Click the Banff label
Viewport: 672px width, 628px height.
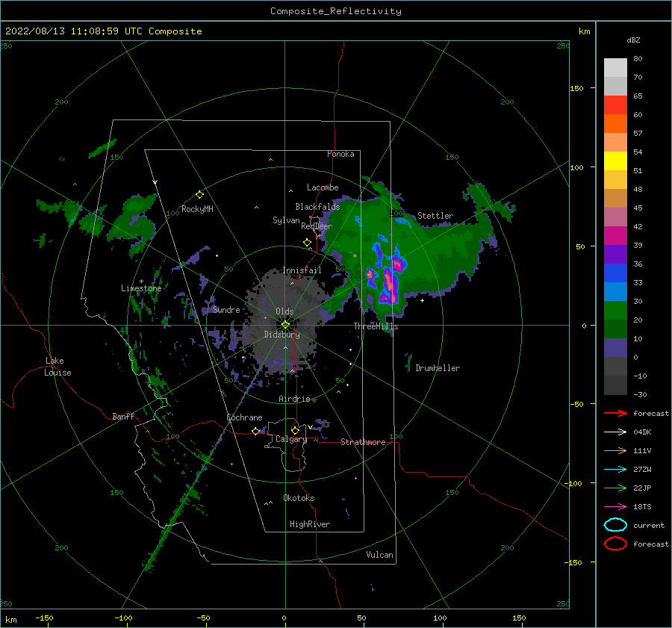(x=123, y=416)
